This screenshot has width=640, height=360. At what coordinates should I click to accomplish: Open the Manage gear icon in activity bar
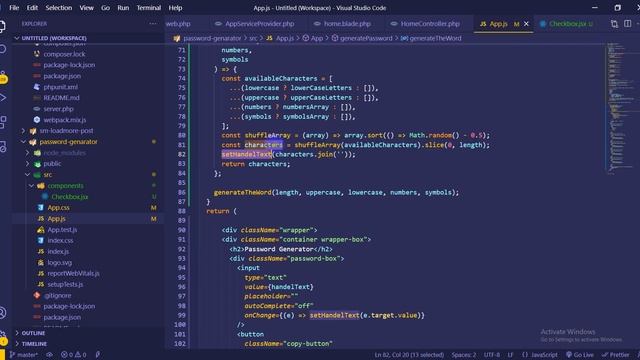2,337
